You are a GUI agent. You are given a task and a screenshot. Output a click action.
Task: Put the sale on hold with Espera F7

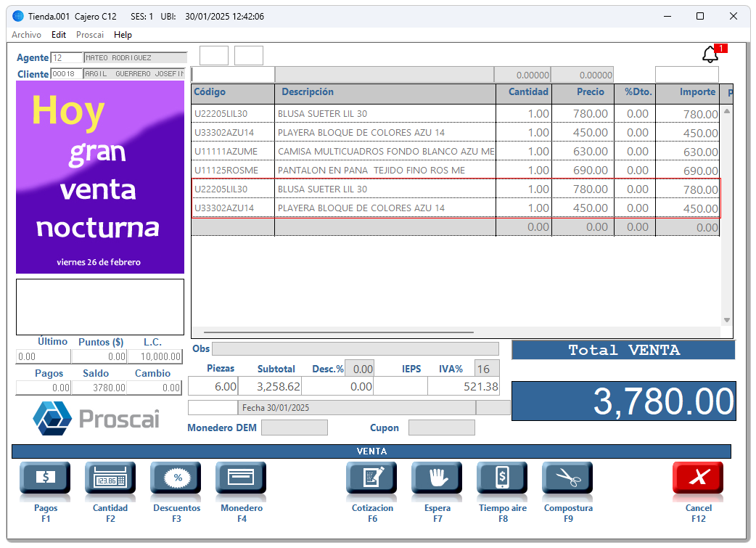pos(437,478)
